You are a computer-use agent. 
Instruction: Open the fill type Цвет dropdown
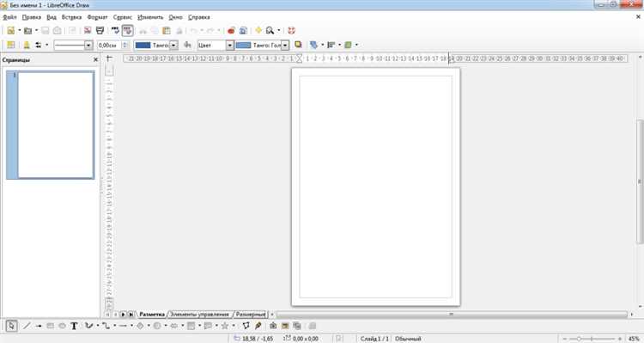coord(230,46)
